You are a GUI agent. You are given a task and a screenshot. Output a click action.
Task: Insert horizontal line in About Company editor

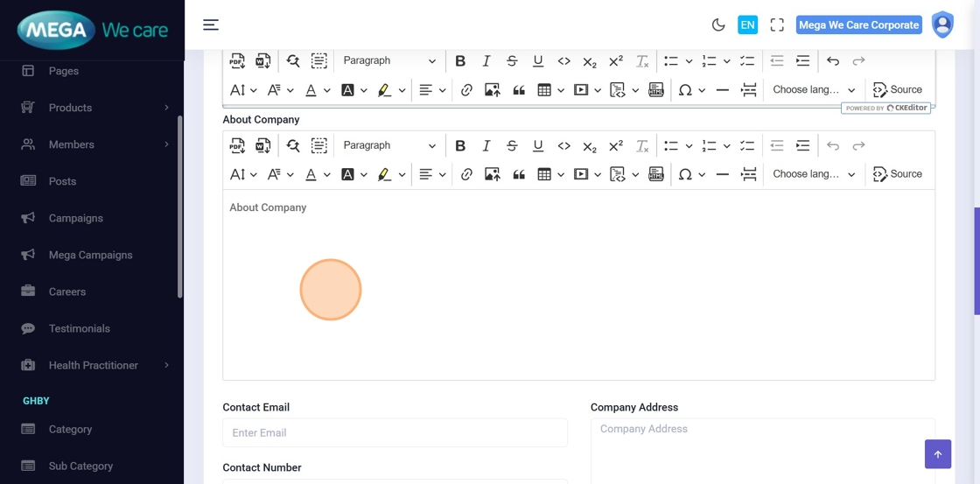[722, 174]
